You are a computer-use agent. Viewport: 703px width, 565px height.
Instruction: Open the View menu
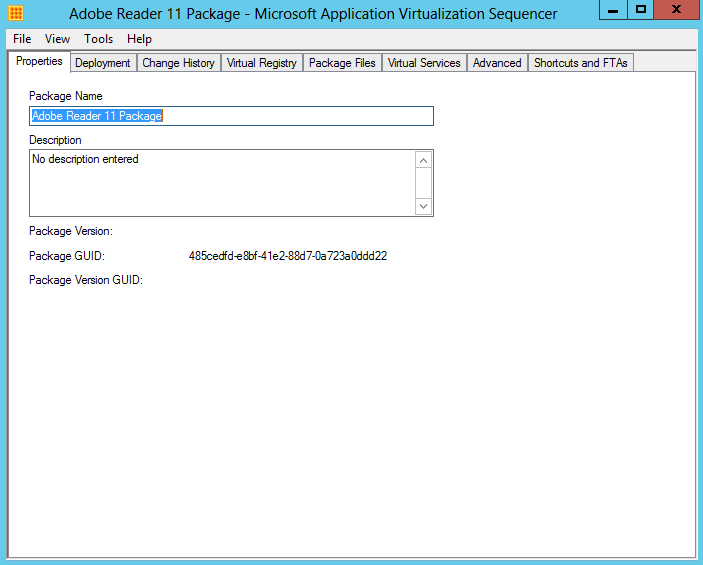[x=57, y=39]
